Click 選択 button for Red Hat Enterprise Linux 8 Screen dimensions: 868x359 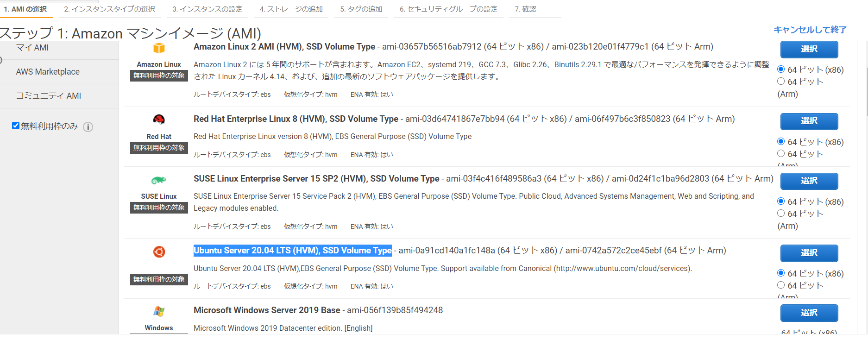[x=809, y=121]
